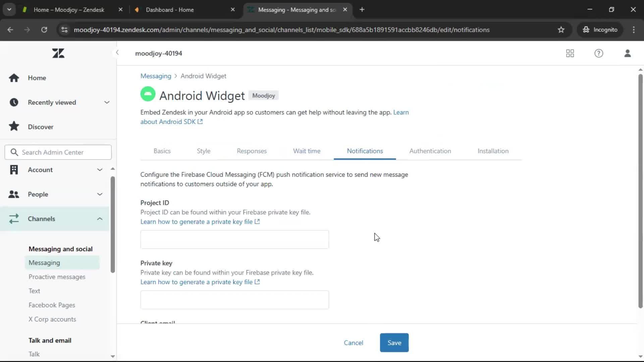Viewport: 644px width, 362px height.
Task: Click the search magnifier icon
Action: pyautogui.click(x=14, y=153)
